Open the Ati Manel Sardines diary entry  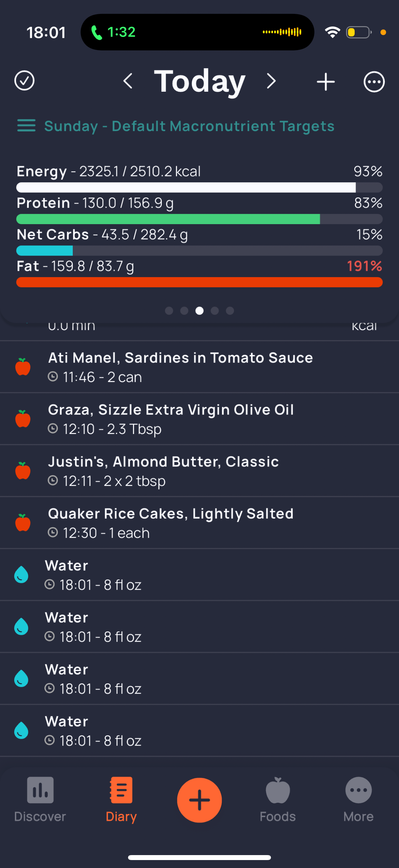(x=199, y=367)
